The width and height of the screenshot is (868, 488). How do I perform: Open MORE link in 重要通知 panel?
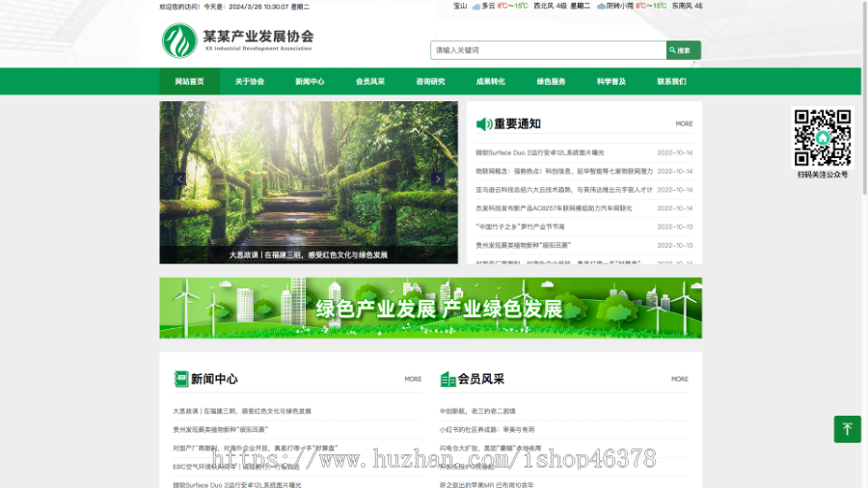(x=684, y=124)
